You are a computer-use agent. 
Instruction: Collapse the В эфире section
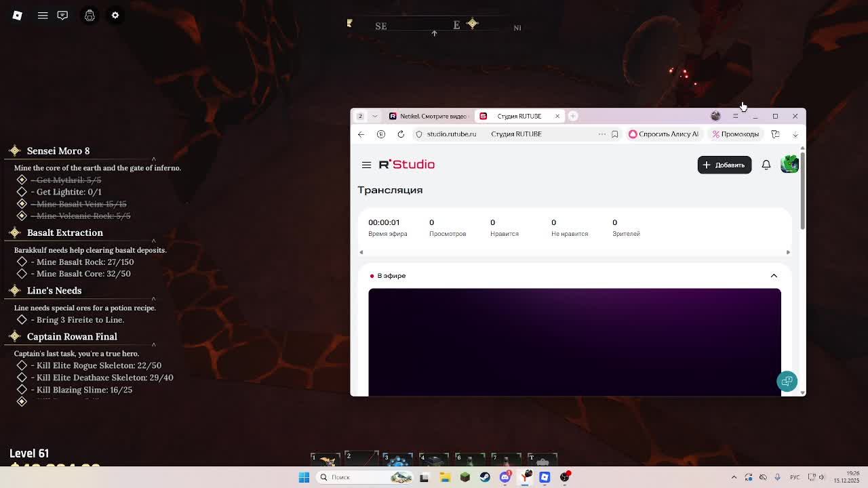click(774, 276)
